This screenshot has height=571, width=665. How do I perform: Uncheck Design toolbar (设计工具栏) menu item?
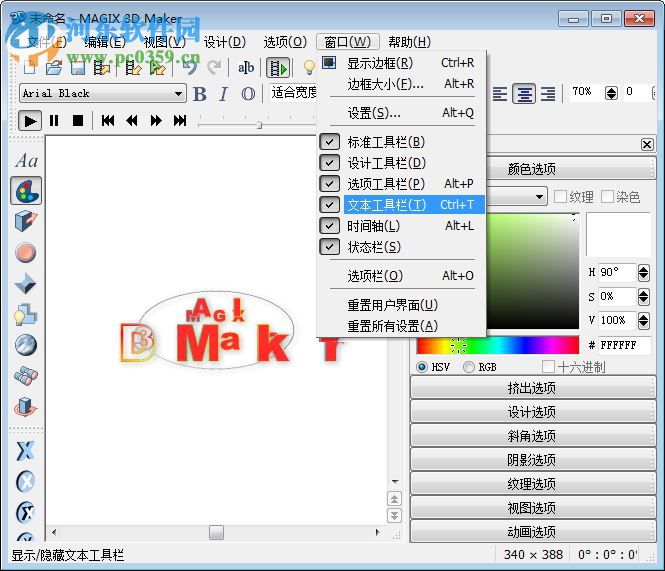pos(401,163)
